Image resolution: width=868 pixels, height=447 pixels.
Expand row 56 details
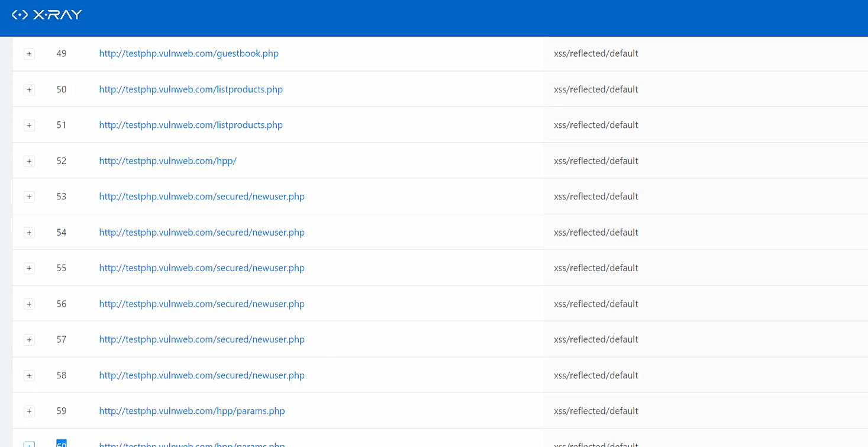pyautogui.click(x=29, y=304)
